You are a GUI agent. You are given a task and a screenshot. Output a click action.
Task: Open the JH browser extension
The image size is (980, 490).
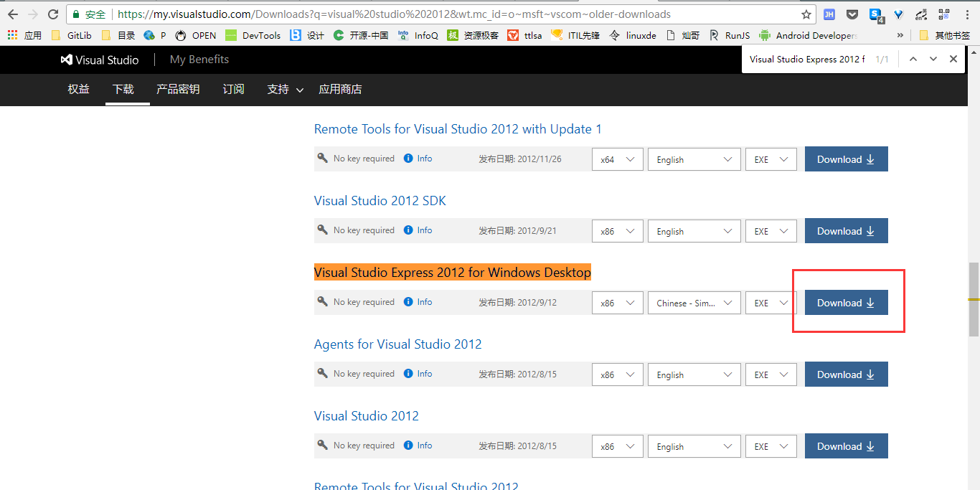click(829, 14)
